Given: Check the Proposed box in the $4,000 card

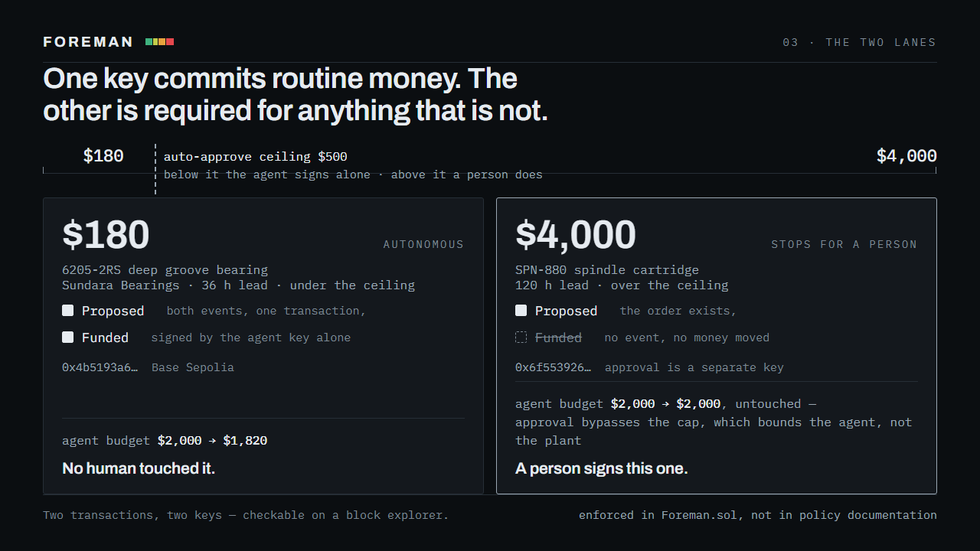Looking at the screenshot, I should click(521, 311).
